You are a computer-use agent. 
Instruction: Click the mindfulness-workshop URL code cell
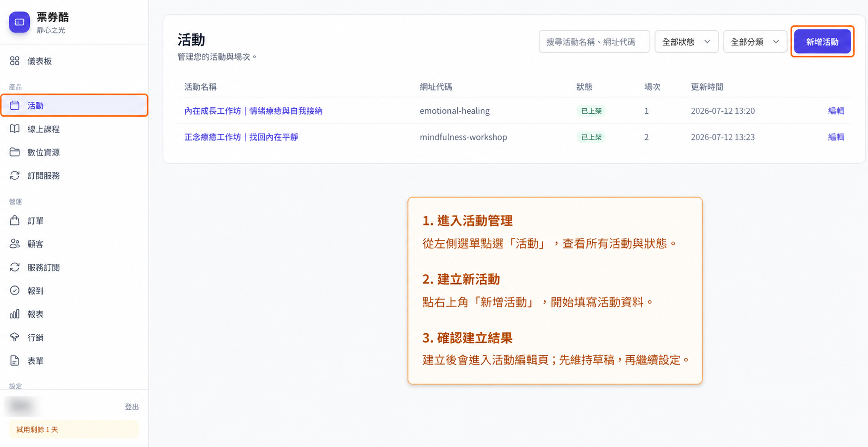[x=463, y=137]
